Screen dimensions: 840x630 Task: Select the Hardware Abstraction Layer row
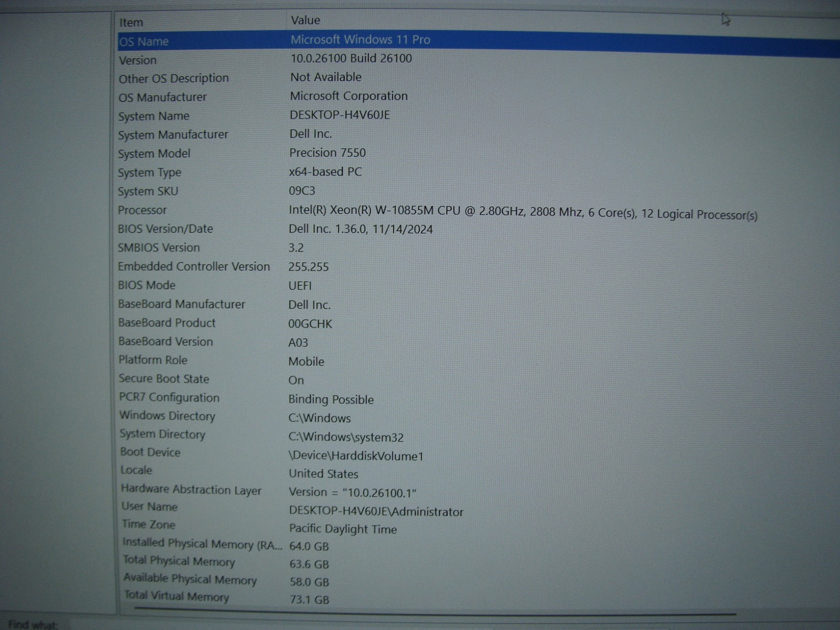coord(191,489)
